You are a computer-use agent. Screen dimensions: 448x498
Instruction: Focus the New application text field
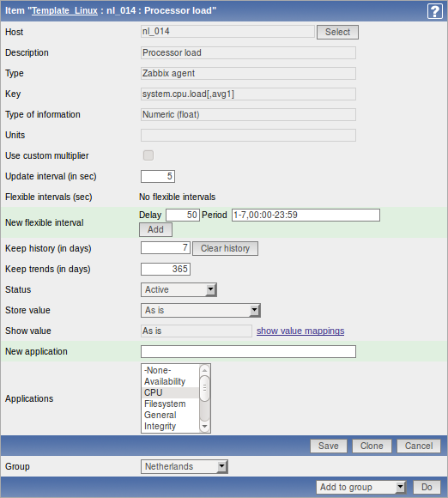point(248,351)
